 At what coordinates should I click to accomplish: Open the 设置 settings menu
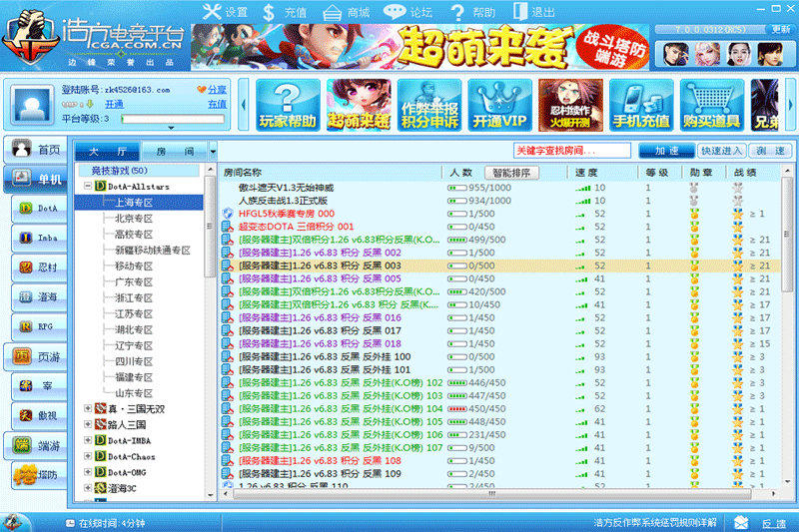click(x=225, y=12)
